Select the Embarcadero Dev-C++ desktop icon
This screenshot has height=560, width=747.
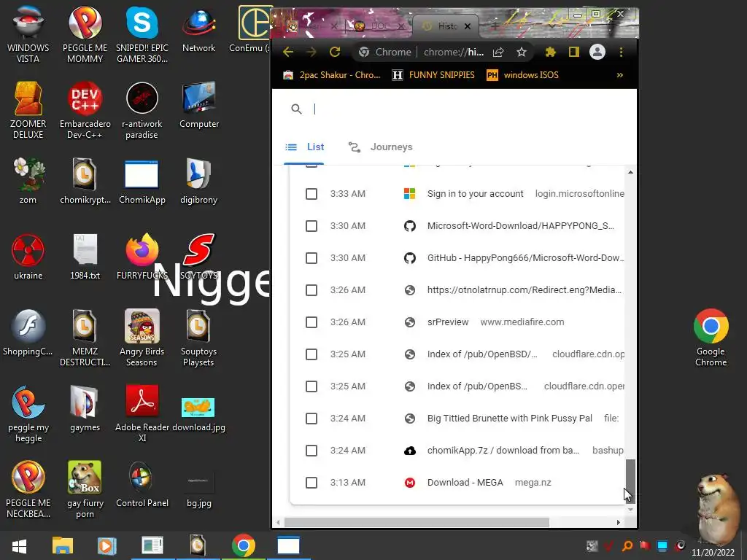pyautogui.click(x=85, y=110)
